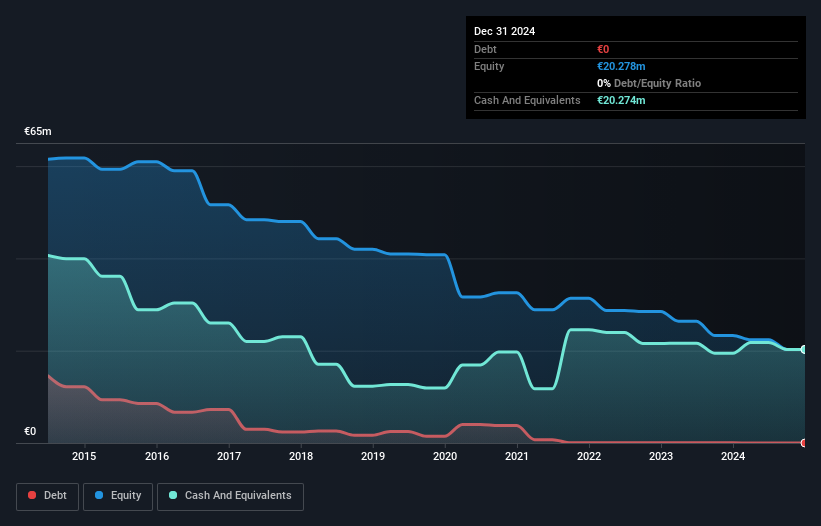
Task: Click Cash And Equivalents label in tooltip
Action: [x=527, y=100]
